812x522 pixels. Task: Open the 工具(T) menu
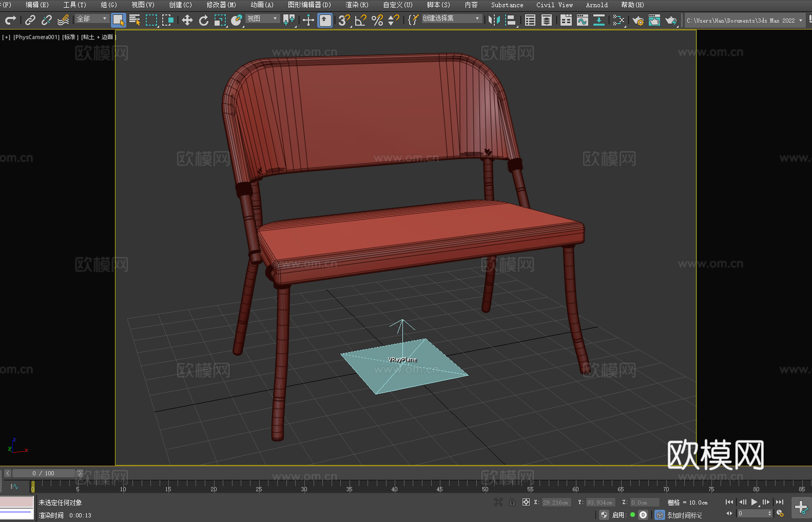point(74,5)
